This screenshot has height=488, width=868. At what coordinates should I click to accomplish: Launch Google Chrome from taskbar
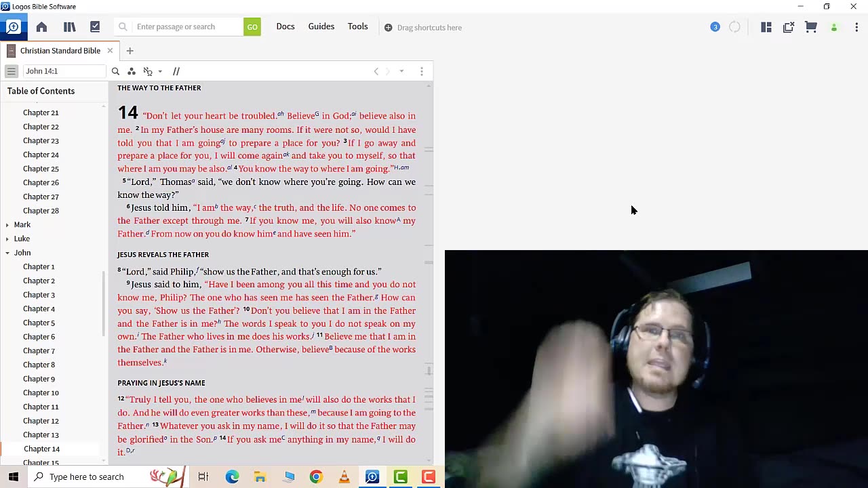click(316, 477)
